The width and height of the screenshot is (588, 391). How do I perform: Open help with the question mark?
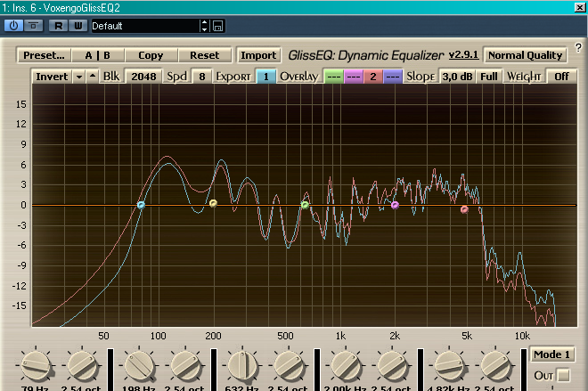578,47
